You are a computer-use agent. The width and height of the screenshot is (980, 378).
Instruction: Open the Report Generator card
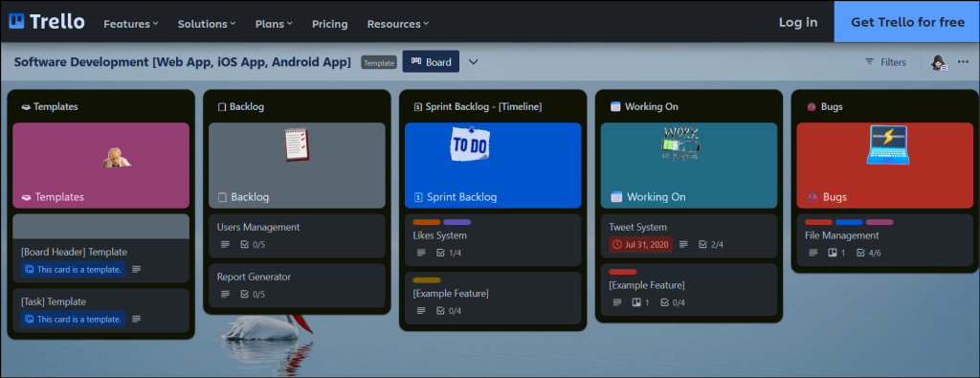coord(297,285)
